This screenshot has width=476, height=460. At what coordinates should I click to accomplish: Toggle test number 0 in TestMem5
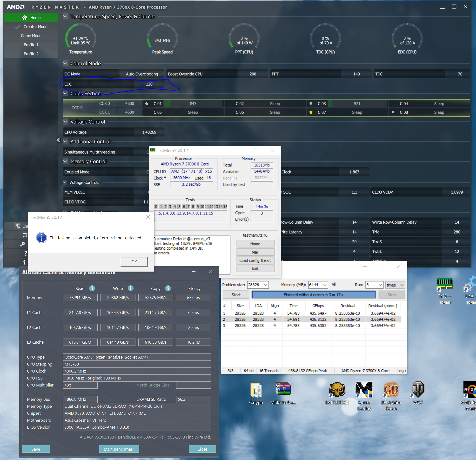pos(156,207)
